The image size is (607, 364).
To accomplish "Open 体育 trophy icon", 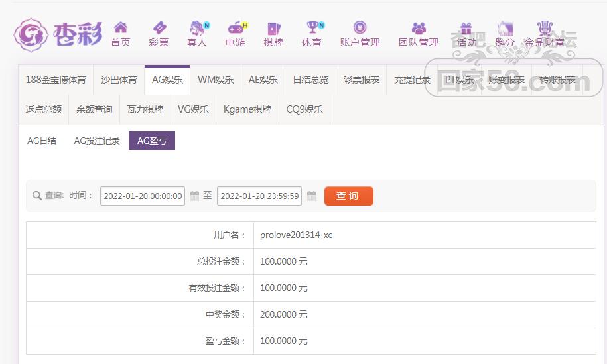I will click(314, 27).
